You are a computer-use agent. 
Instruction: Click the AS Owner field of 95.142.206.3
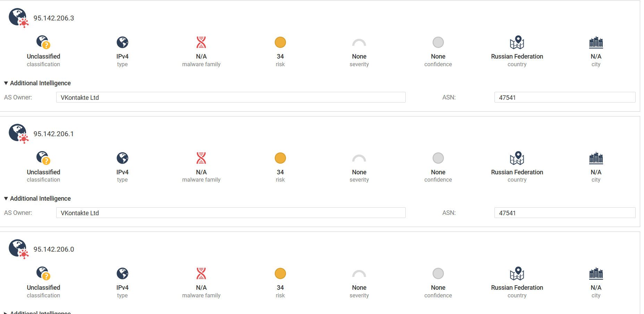(230, 97)
